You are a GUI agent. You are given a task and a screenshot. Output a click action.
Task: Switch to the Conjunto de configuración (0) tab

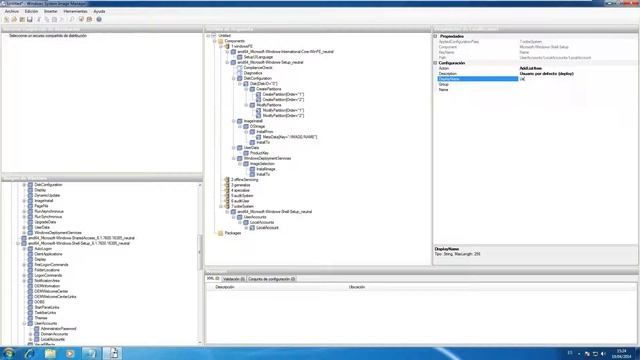pos(272,279)
